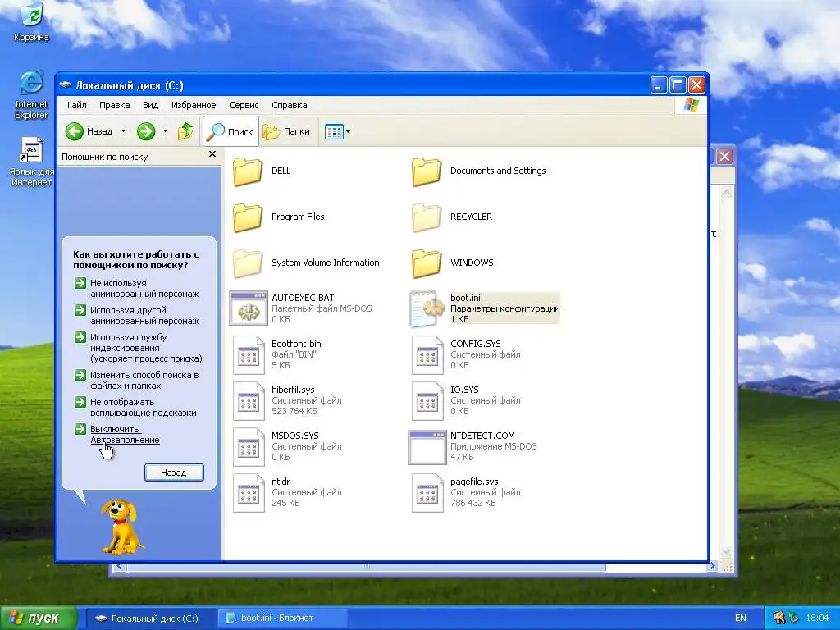Close the background Notepad window
Viewport: 840px width, 630px height.
724,157
